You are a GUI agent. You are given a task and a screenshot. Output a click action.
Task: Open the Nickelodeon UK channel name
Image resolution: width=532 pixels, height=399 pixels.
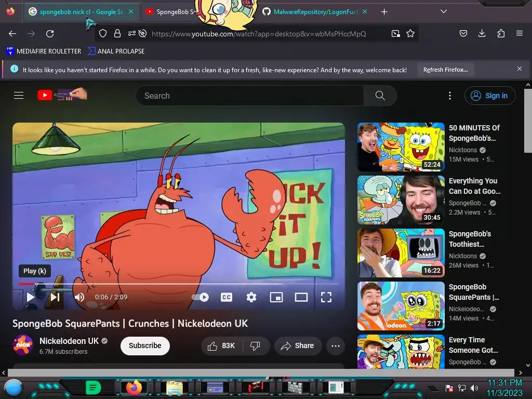tap(69, 341)
